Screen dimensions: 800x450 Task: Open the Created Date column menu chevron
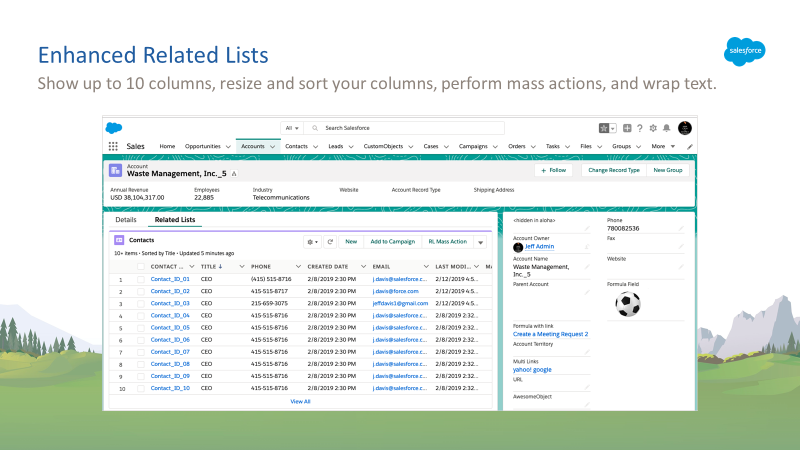click(x=363, y=267)
